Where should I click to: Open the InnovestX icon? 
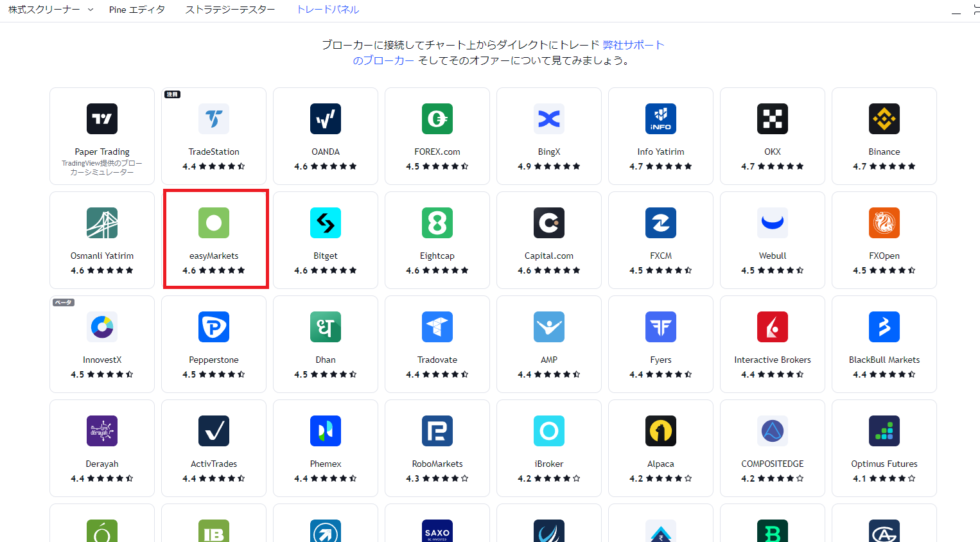pos(102,327)
